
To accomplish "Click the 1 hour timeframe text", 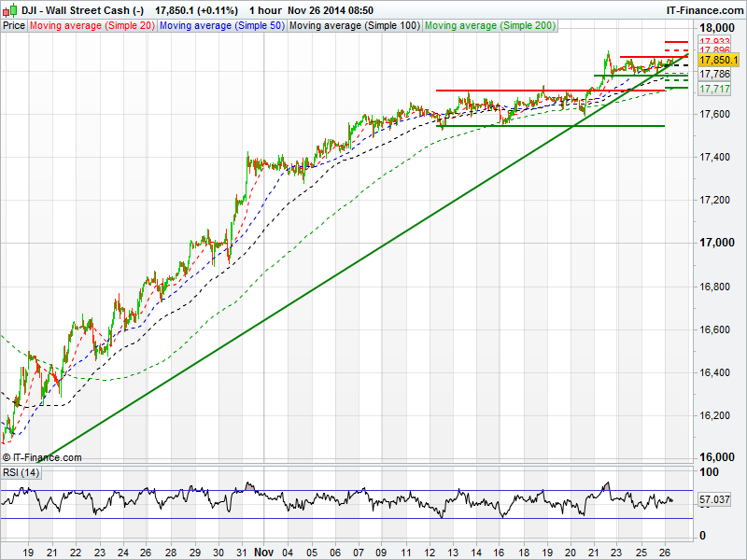I will (x=265, y=10).
